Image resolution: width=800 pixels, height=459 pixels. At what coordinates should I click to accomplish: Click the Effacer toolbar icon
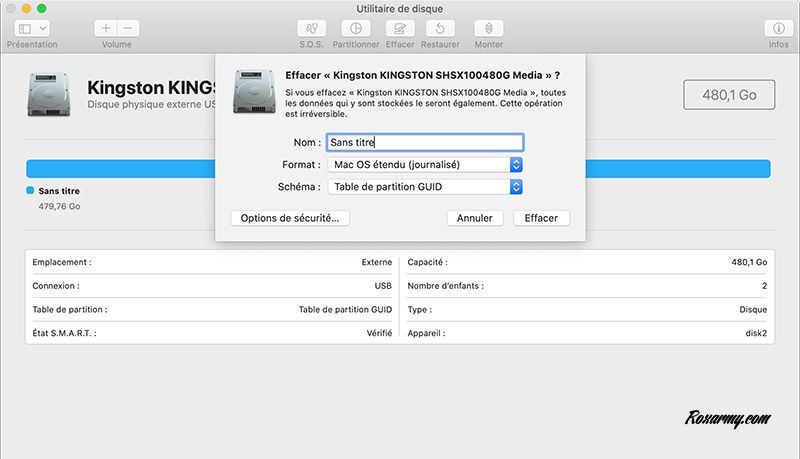(400, 29)
